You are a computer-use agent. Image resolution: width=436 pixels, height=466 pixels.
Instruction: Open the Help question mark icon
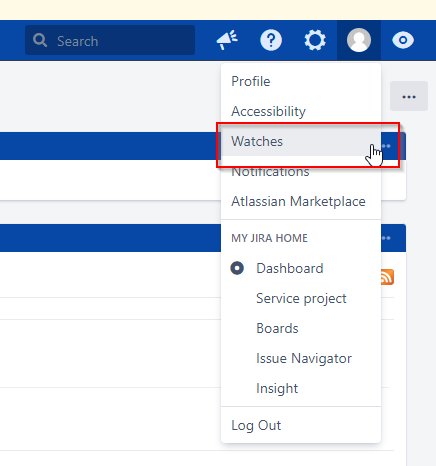(271, 40)
